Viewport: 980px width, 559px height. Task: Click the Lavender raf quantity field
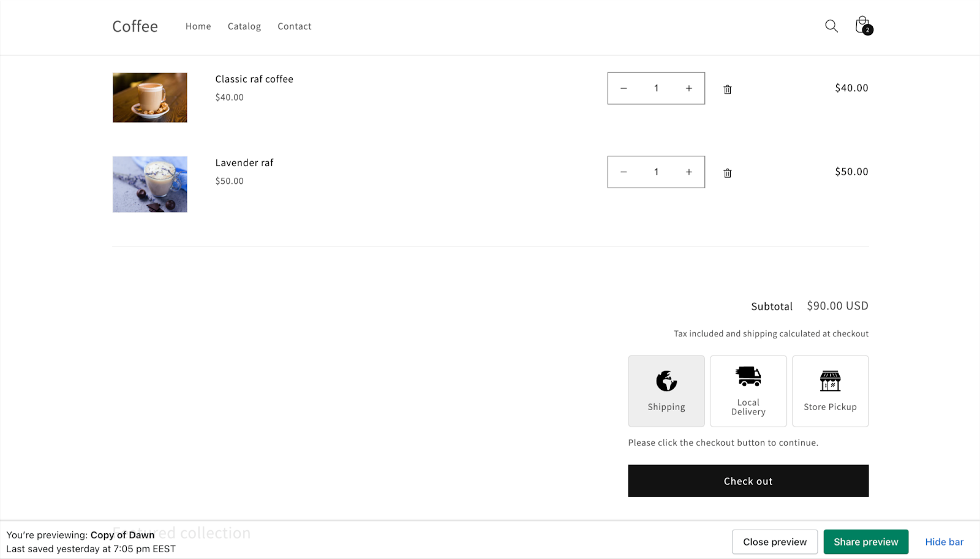point(656,172)
